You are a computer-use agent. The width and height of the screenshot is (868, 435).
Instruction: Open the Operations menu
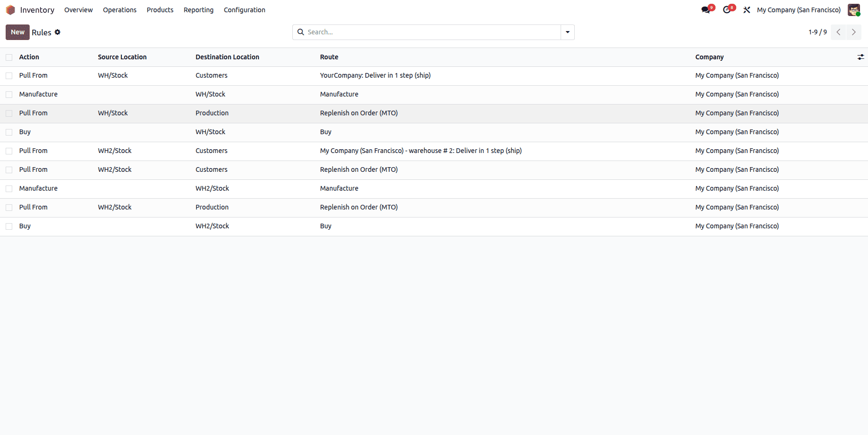click(x=120, y=10)
